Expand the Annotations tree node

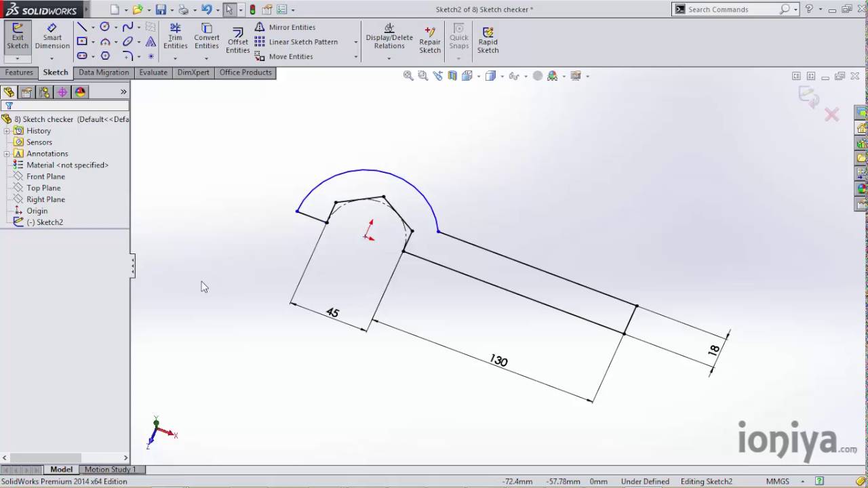6,153
